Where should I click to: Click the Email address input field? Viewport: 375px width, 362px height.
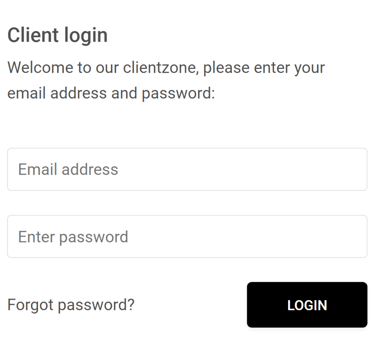click(187, 169)
